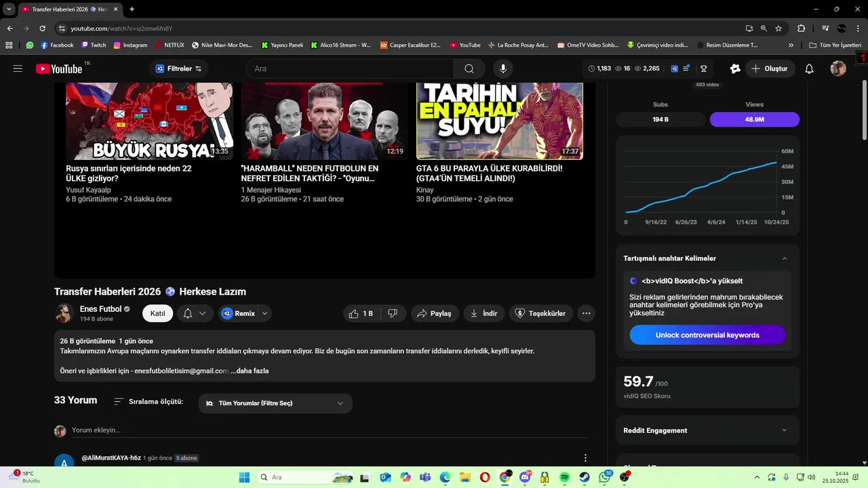Collapse the Tartışmalı anahtar Kelimeler section
Screen dimensions: 868x488
[x=785, y=258]
